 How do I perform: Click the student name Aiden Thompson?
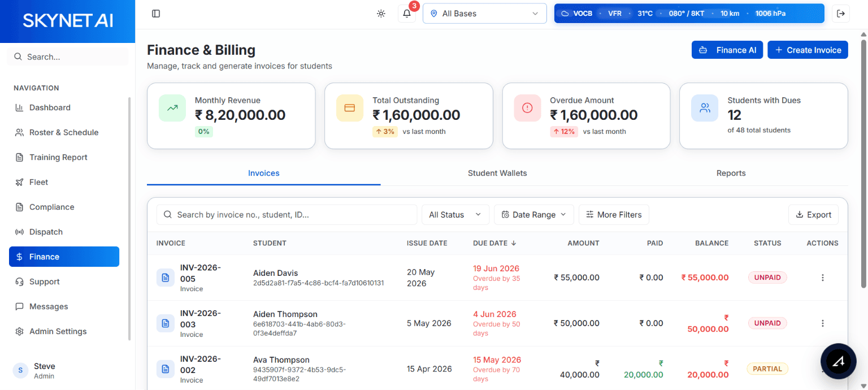pos(285,314)
